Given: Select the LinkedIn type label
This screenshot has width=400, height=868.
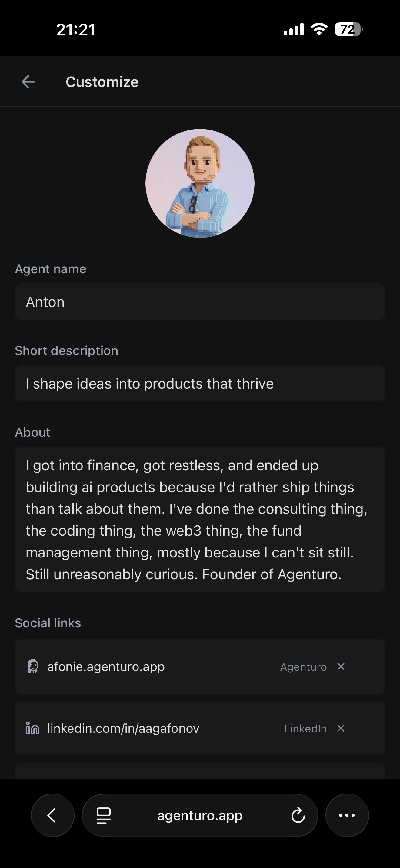Looking at the screenshot, I should coord(305,728).
